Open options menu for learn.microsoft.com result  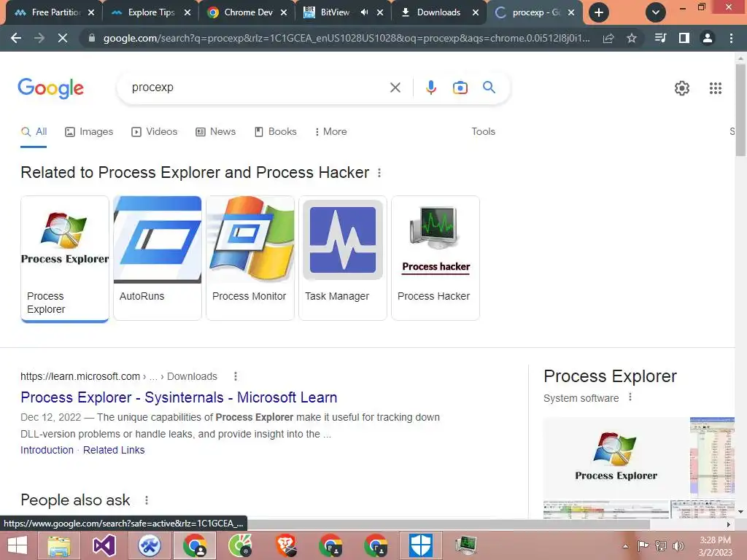click(x=236, y=376)
